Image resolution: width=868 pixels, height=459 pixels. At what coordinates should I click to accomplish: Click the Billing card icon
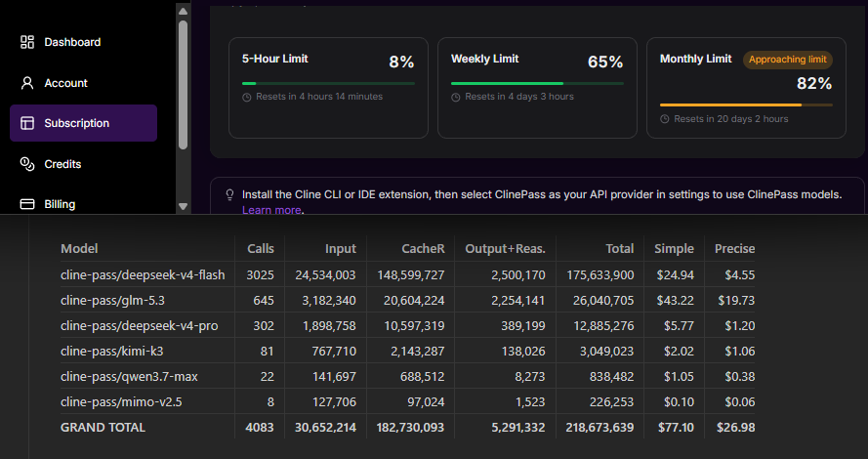[x=27, y=204]
